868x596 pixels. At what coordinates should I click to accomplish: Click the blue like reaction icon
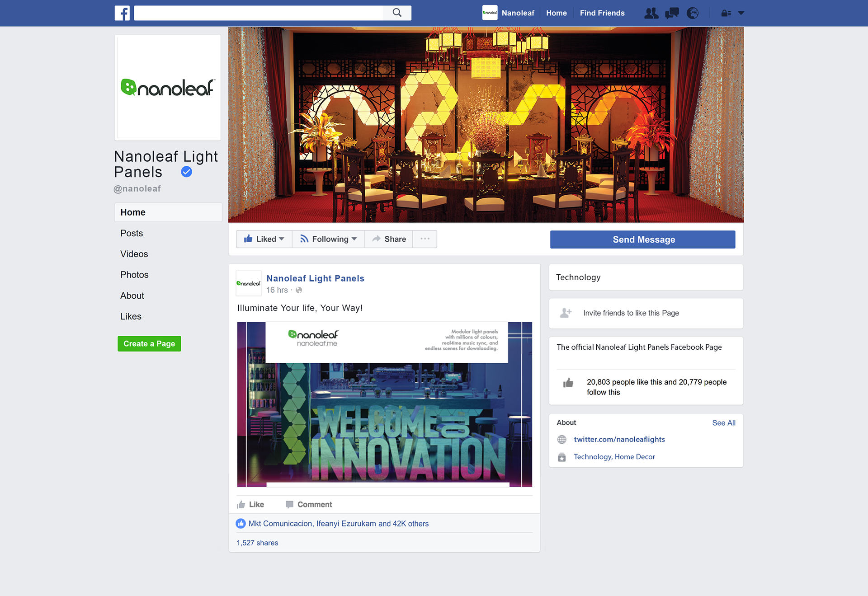tap(241, 523)
